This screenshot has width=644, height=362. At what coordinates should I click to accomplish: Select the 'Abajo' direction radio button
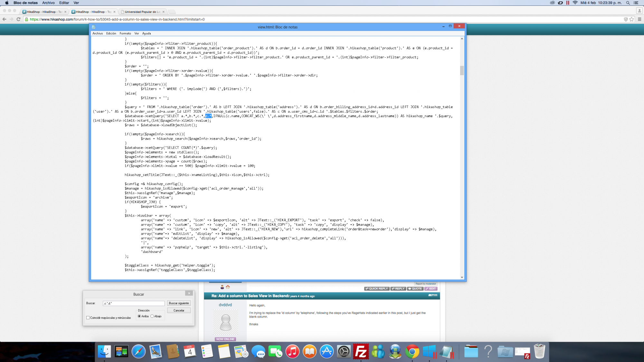point(152,316)
